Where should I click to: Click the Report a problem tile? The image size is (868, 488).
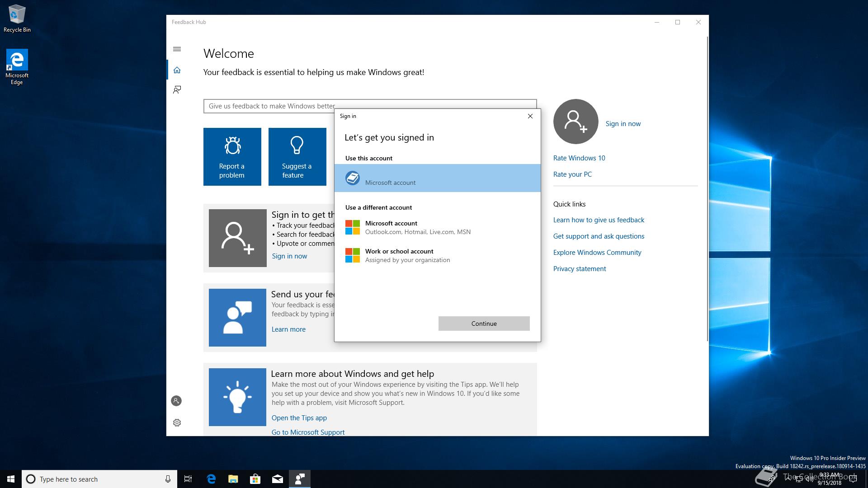(x=232, y=157)
